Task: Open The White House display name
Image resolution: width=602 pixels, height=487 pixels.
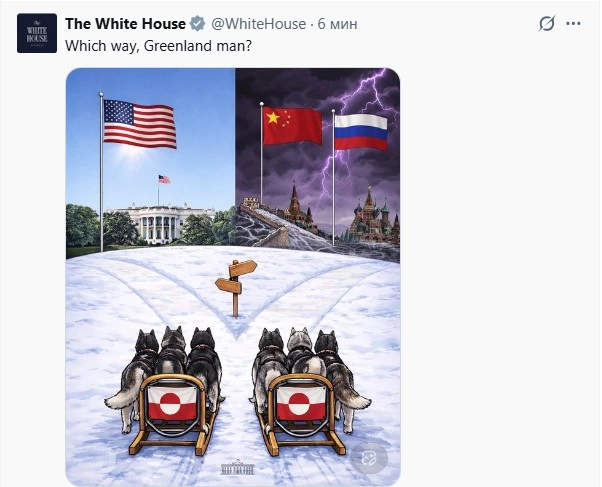Action: (125, 24)
